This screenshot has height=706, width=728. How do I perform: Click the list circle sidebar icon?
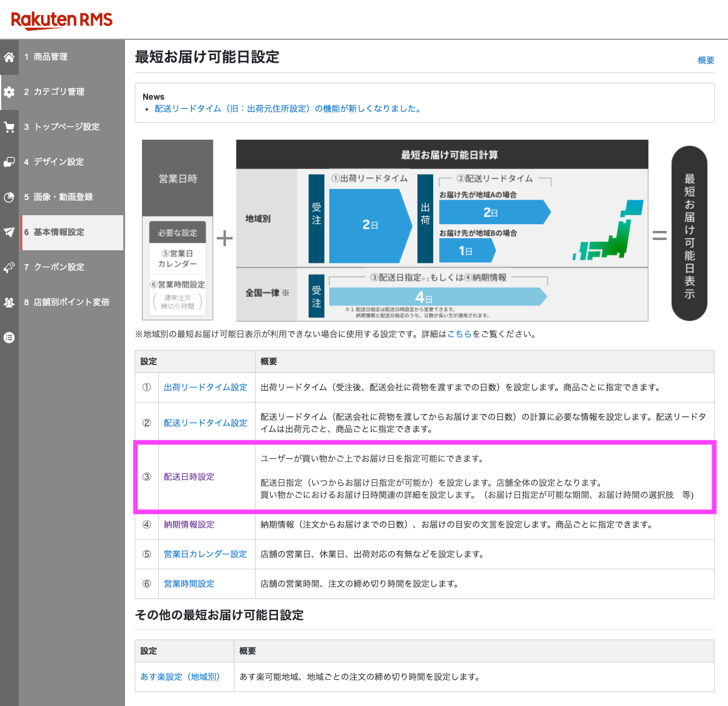(x=9, y=337)
